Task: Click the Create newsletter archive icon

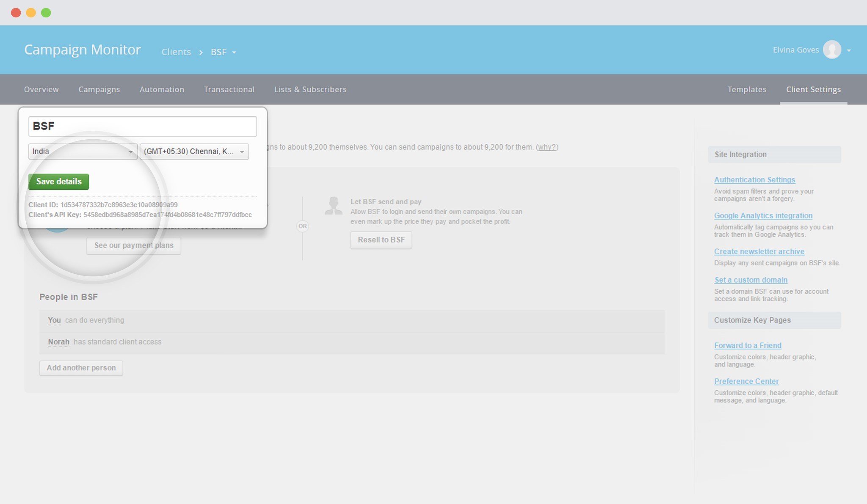Action: click(x=759, y=251)
